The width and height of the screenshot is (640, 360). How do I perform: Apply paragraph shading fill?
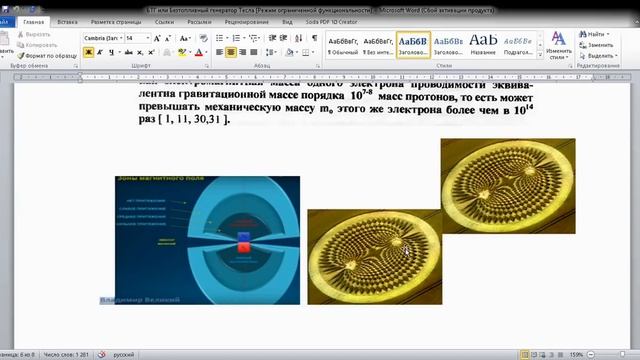(x=289, y=52)
